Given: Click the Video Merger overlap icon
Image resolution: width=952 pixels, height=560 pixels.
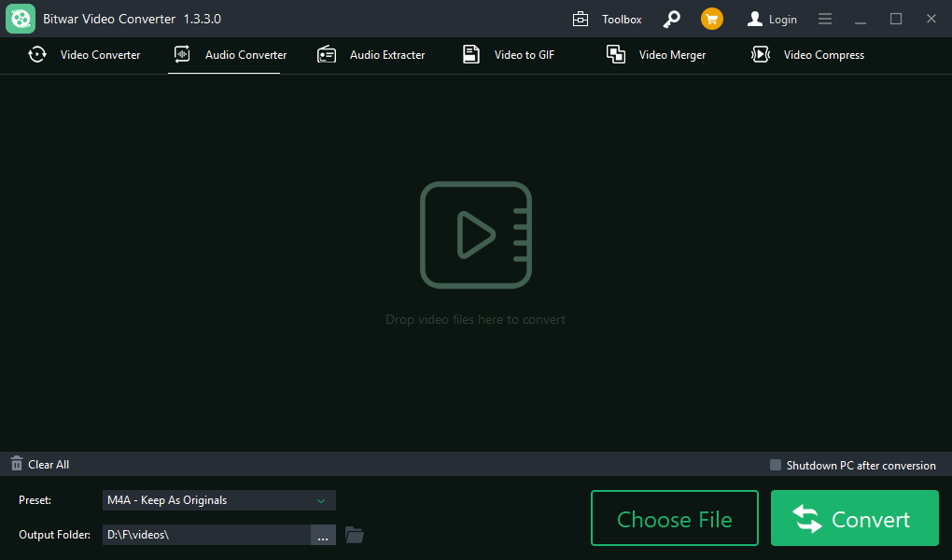Looking at the screenshot, I should click(x=616, y=54).
